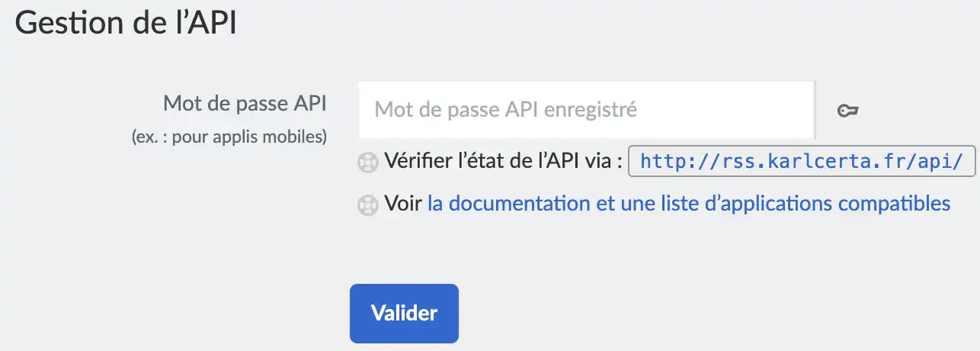Click the help icon on the API status line
Viewport: 980px width, 351px height.
368,162
